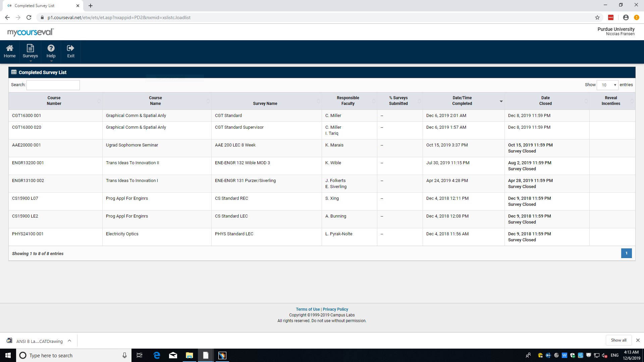Image resolution: width=644 pixels, height=362 pixels.
Task: Reload the page in browser
Action: click(x=29, y=17)
